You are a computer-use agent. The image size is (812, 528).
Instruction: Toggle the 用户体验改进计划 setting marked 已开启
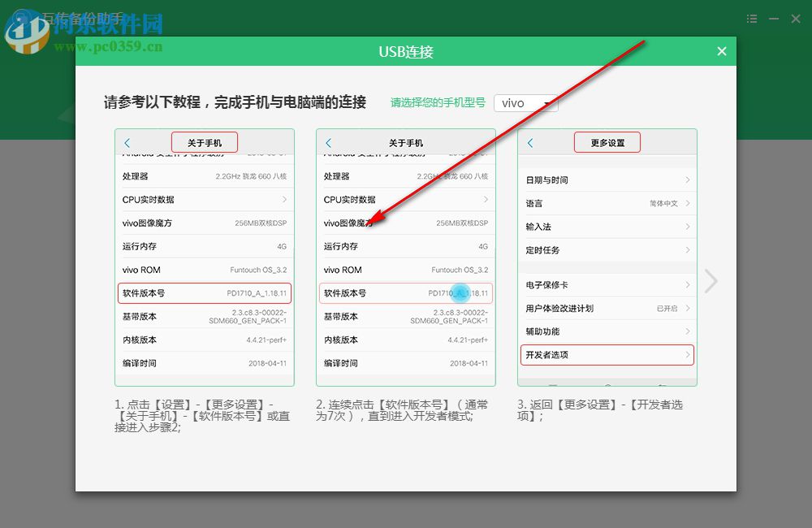pyautogui.click(x=607, y=308)
